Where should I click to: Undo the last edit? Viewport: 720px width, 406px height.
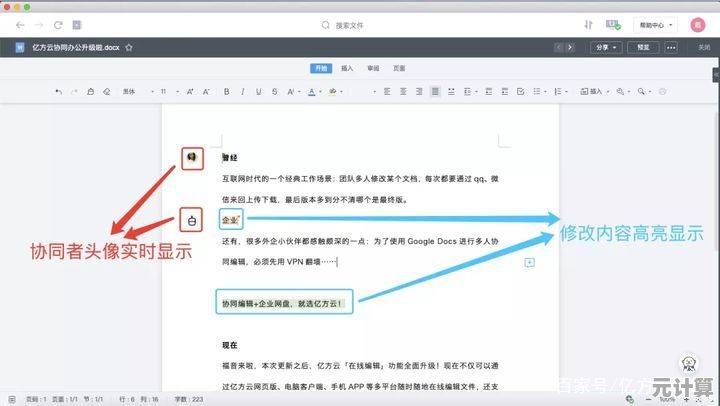[x=58, y=92]
